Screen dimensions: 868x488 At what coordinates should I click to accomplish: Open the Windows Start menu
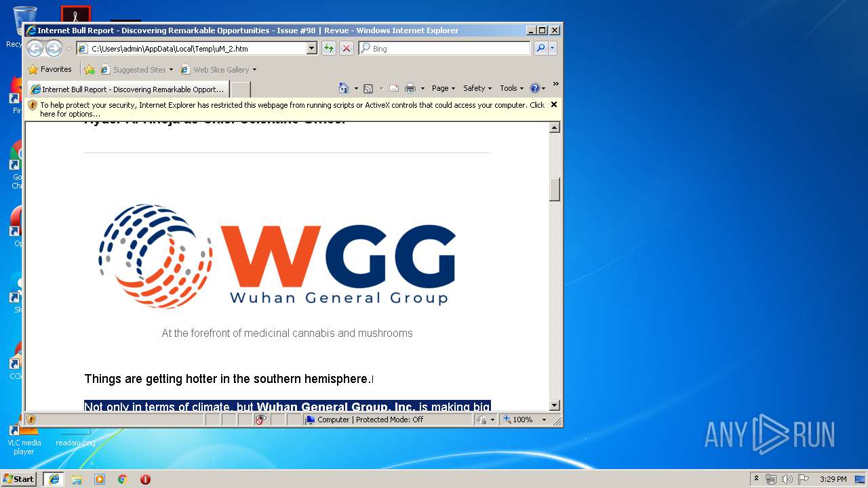point(19,479)
